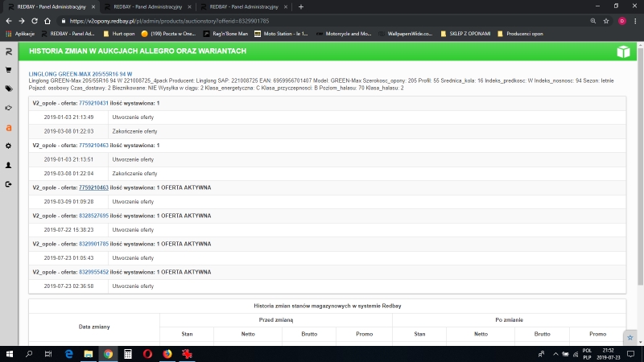Click the white box icon in green header

[622, 51]
